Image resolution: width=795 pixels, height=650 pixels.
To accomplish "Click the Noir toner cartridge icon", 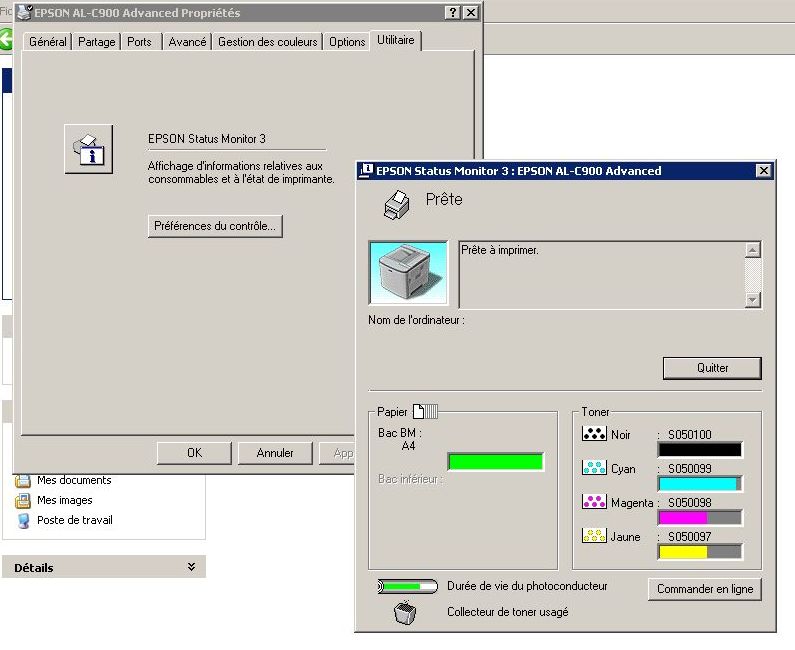I will [x=594, y=434].
